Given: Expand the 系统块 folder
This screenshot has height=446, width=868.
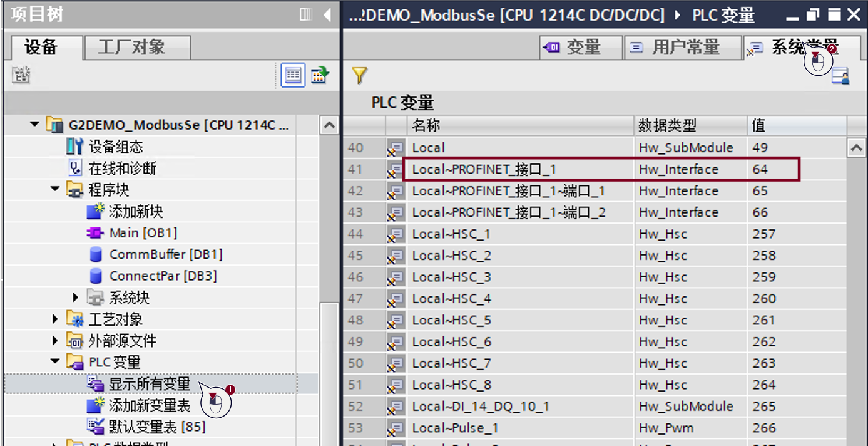Looking at the screenshot, I should (76, 298).
